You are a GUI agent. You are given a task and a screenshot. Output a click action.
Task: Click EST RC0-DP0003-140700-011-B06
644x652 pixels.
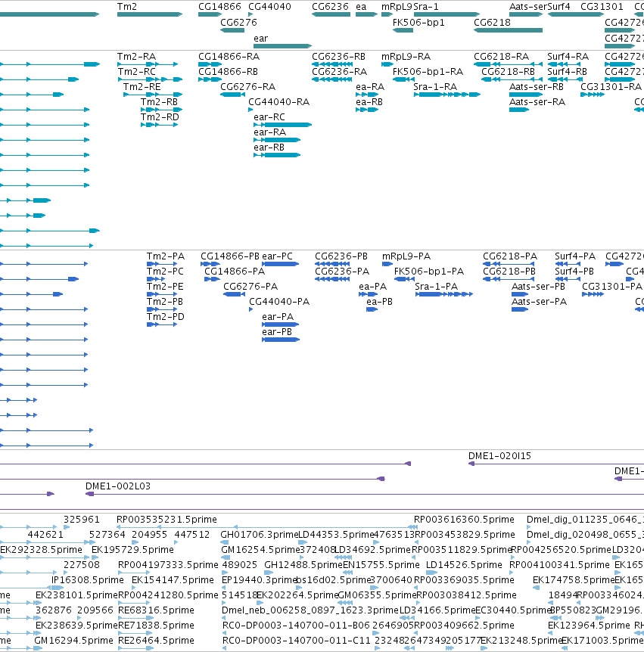coord(296,626)
